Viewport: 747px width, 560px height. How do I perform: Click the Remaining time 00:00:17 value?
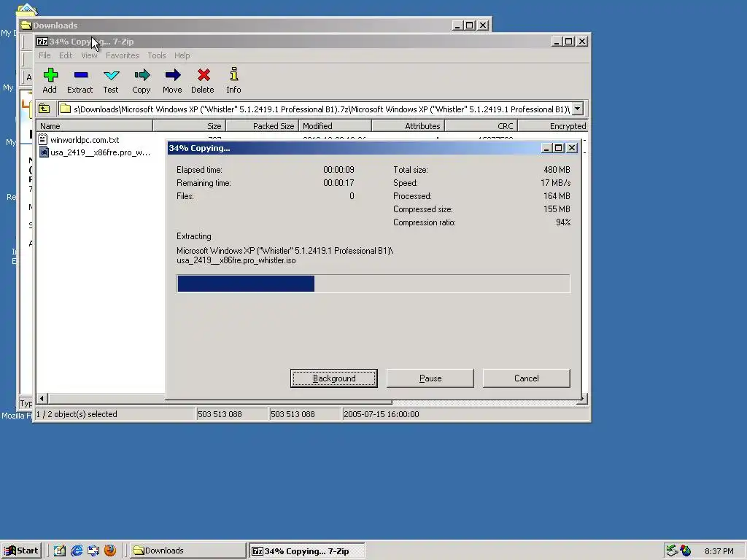pos(338,183)
